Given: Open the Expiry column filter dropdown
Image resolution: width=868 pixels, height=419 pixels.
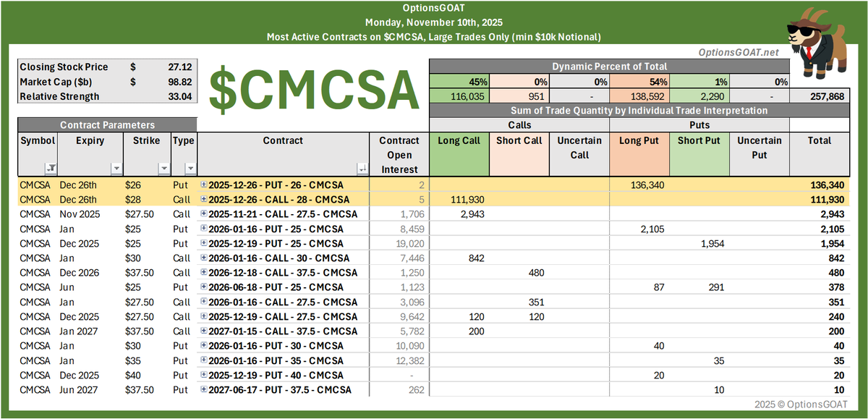Looking at the screenshot, I should click(x=116, y=169).
